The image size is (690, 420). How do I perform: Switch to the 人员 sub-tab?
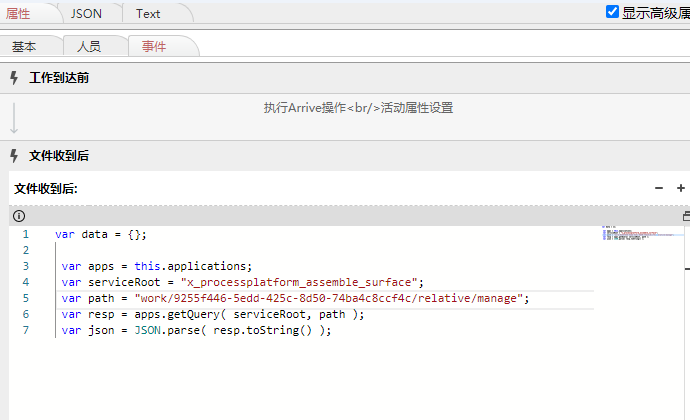[x=89, y=47]
